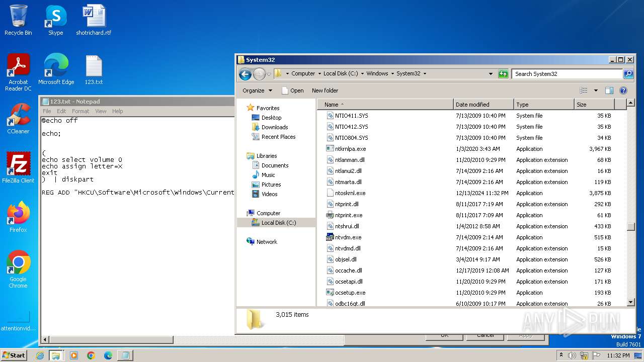
Task: Toggle the preview pane icon
Action: tap(609, 90)
